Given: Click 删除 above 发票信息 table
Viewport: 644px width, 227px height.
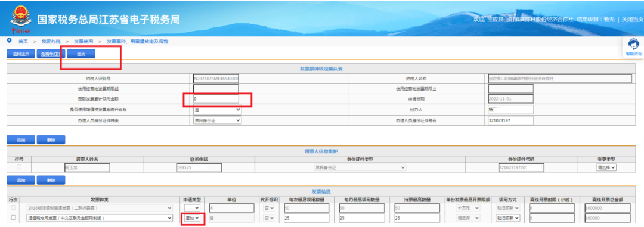Looking at the screenshot, I should tap(51, 180).
